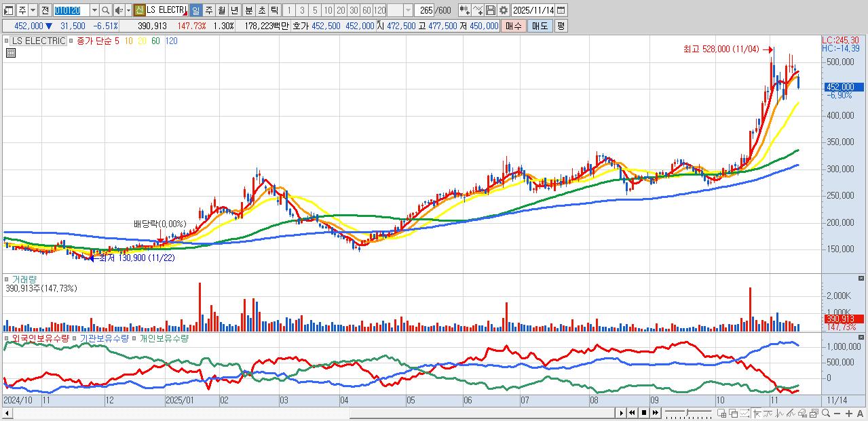Click the floppy disk save icon
This screenshot has height=421, width=868.
[x=491, y=10]
